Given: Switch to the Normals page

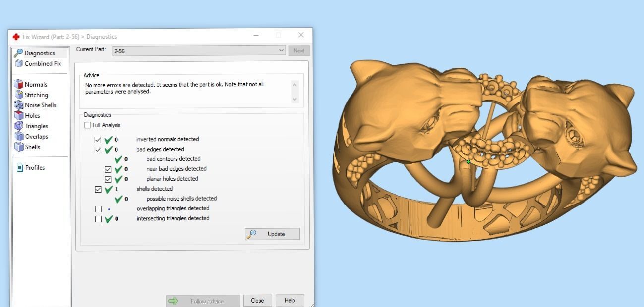Looking at the screenshot, I should click(36, 84).
